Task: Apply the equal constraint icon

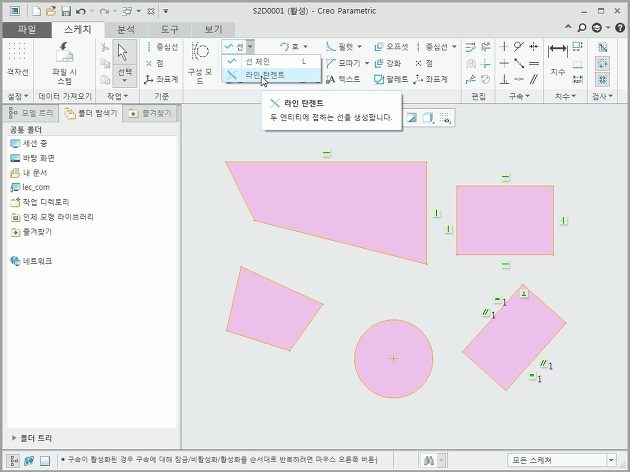Action: (534, 63)
